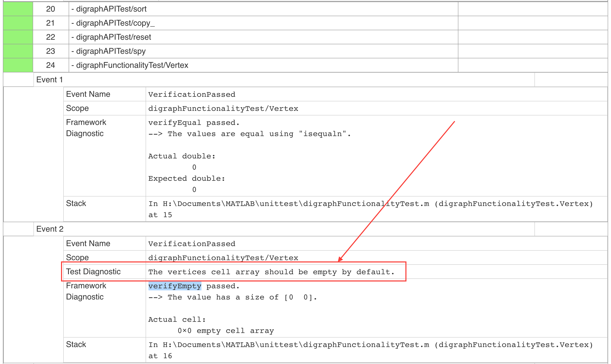Click green status cell for test 20
The width and height of the screenshot is (611, 364).
(x=18, y=9)
